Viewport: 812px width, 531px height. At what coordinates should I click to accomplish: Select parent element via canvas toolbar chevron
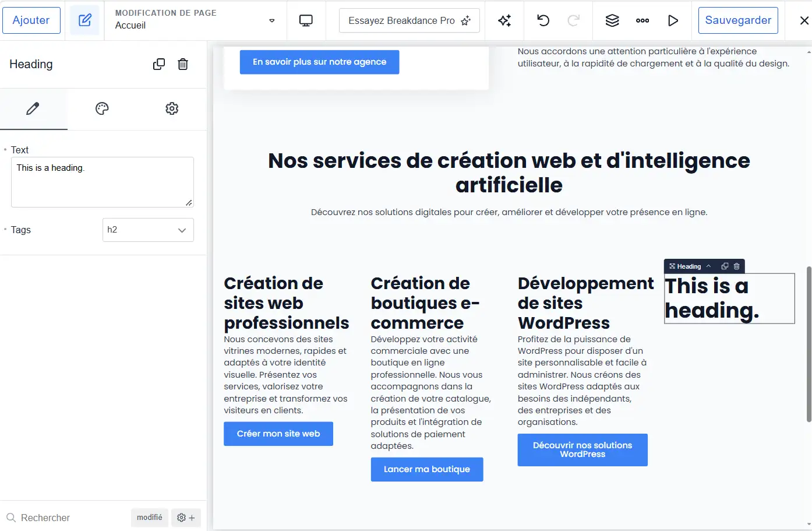[x=709, y=266]
